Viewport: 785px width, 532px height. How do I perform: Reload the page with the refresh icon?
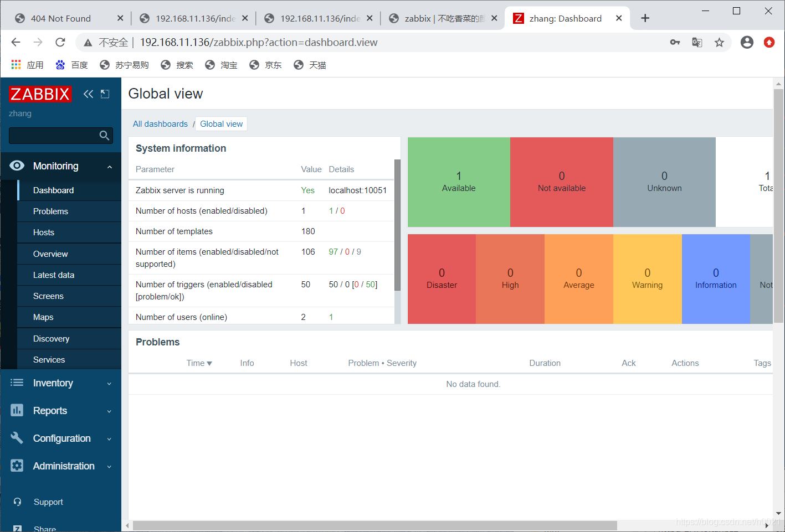pos(60,42)
